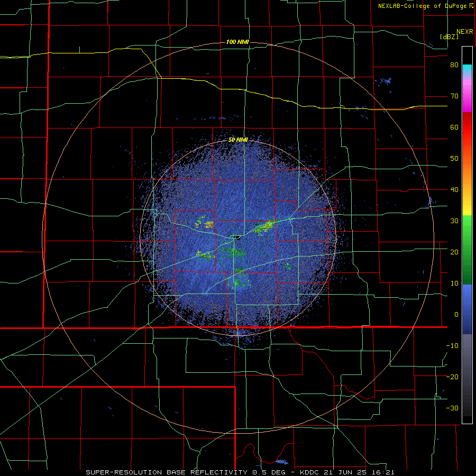The width and height of the screenshot is (476, 476).
Task: Click the -10 value on the dBZ scale
Action: click(452, 346)
